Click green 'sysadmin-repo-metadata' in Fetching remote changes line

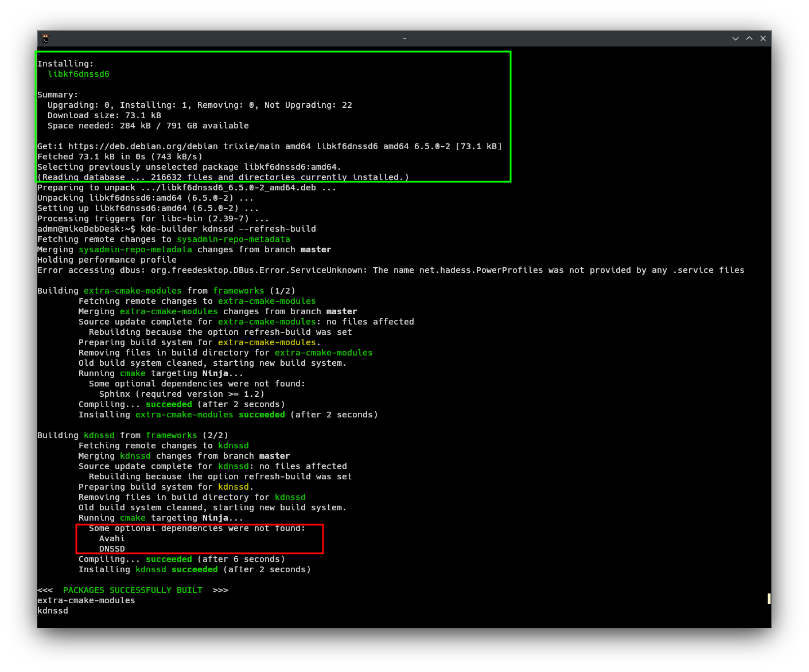point(234,239)
